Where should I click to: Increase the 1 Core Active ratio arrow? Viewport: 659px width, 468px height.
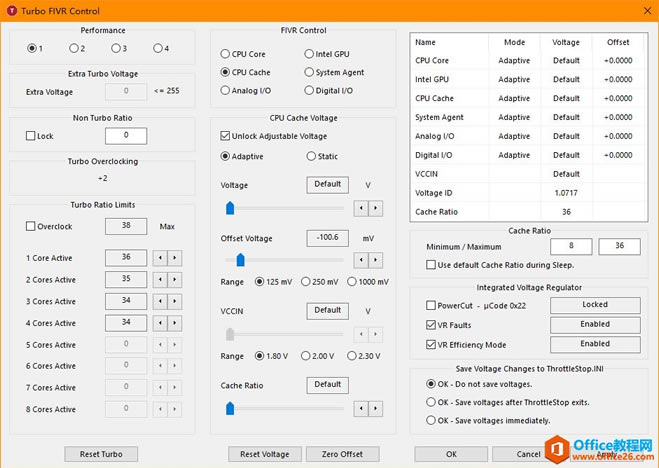(x=175, y=258)
